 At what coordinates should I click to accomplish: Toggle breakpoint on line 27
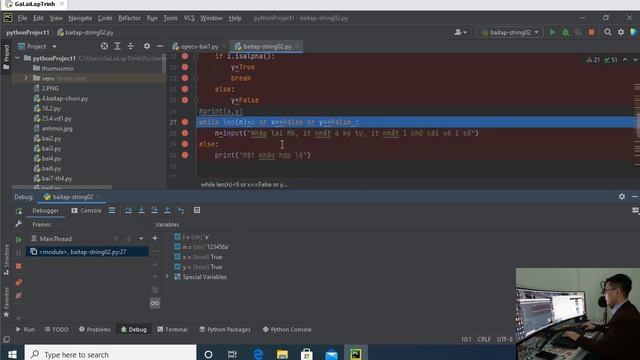point(185,122)
